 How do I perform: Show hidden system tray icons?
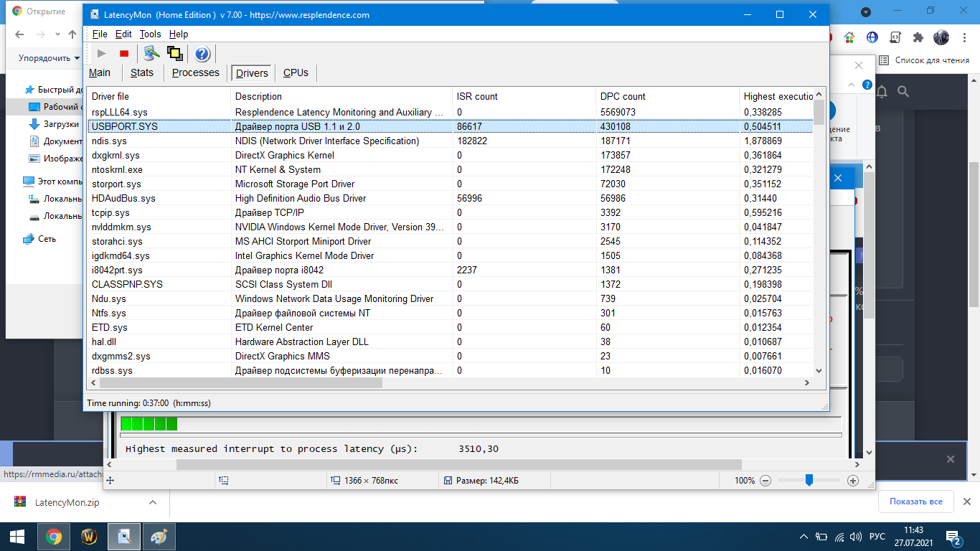coord(804,537)
